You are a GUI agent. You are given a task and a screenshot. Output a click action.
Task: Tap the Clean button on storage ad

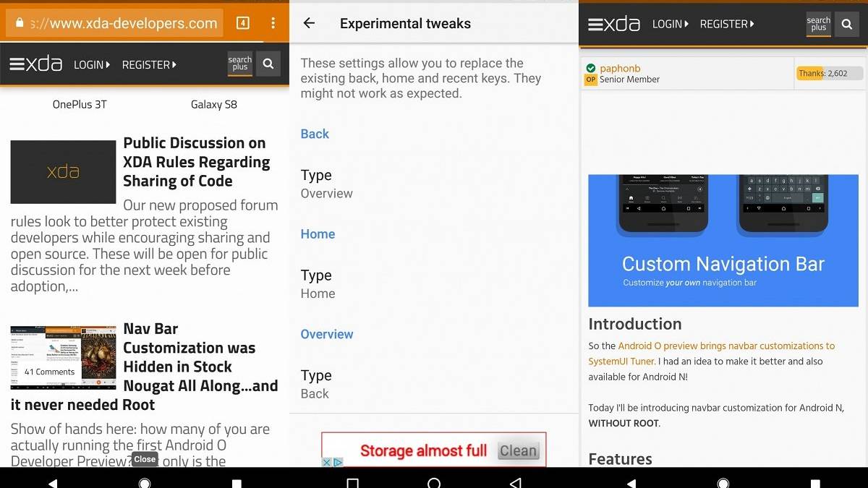click(519, 450)
